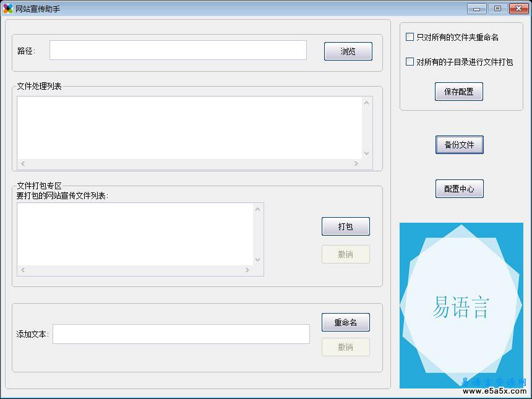Maximize the 网站宣传助手 window
The height and width of the screenshot is (399, 532).
pos(498,9)
